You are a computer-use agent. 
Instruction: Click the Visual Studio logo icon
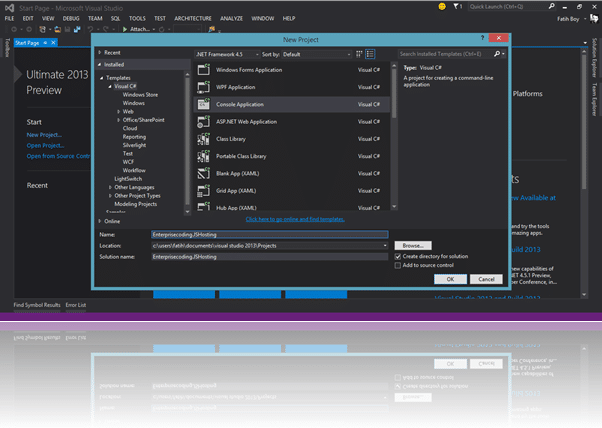tap(10, 8)
